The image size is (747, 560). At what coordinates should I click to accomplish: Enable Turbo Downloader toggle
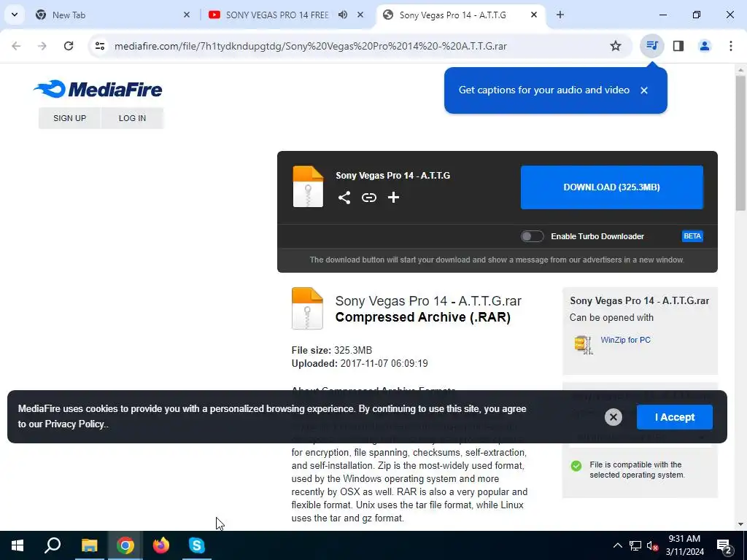[532, 236]
